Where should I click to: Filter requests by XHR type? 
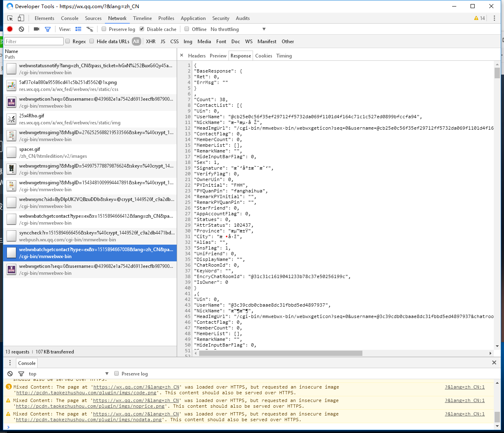(151, 42)
